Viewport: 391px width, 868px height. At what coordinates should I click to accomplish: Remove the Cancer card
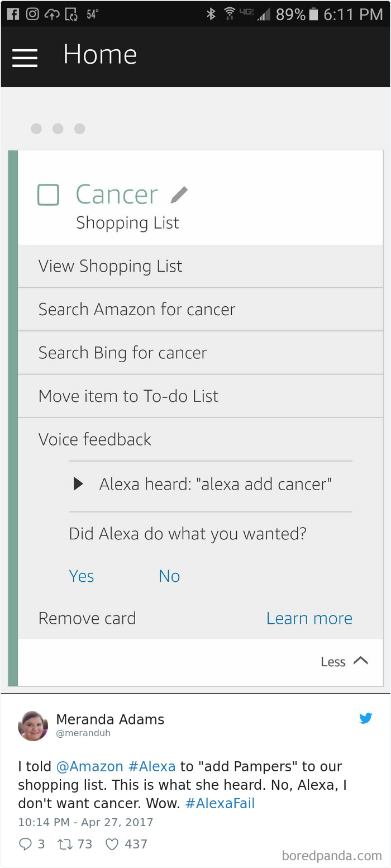point(87,618)
